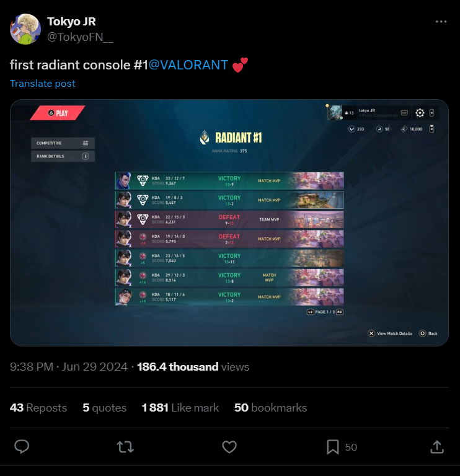
Task: Click the red PLAY banner in the screenshot
Action: (58, 113)
